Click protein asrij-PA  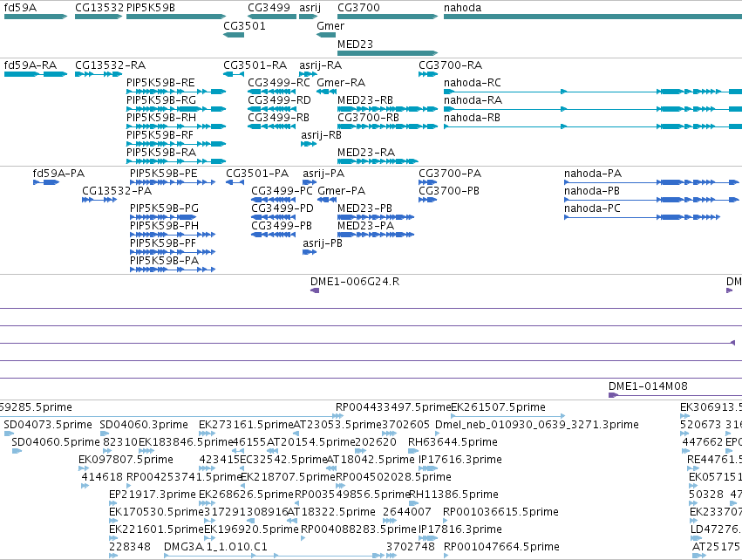[323, 174]
